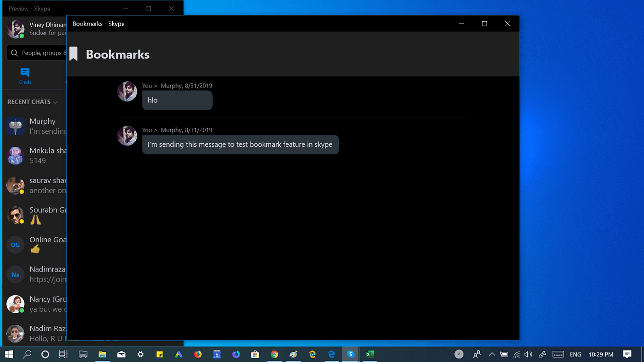Launch Google Chrome from the taskbar
Screen dimensions: 644x362
(274, 354)
